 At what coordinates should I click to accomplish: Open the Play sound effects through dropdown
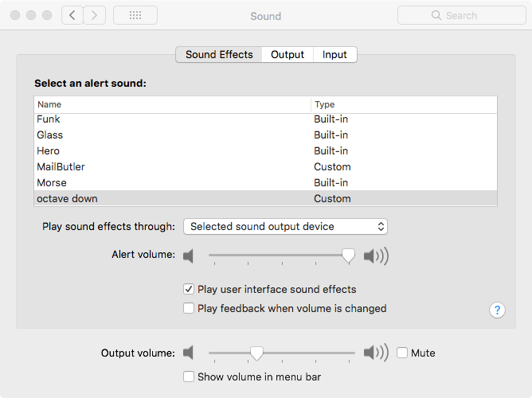(x=285, y=226)
